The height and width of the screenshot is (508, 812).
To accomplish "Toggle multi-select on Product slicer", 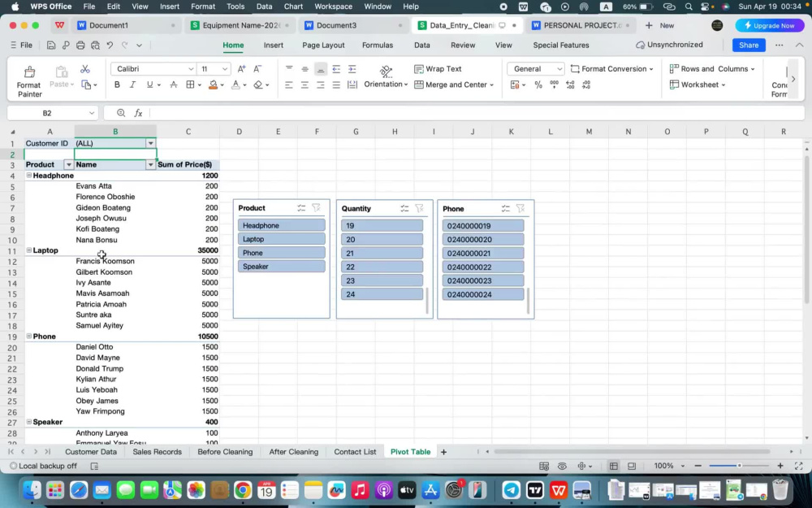I will point(301,208).
